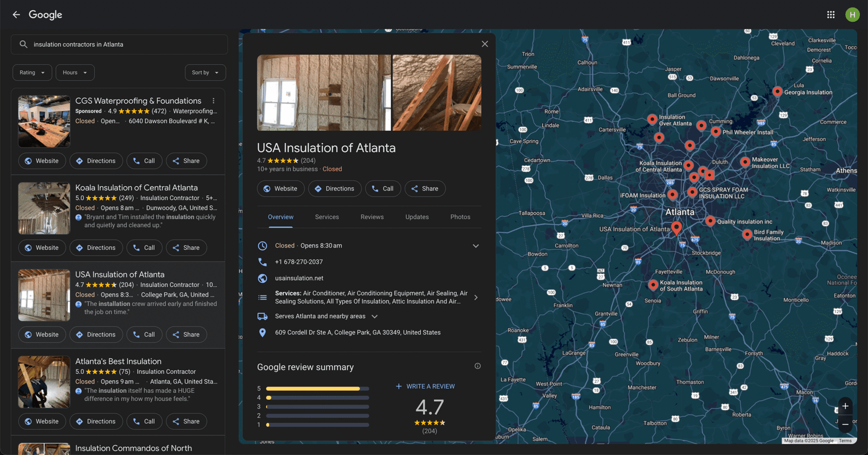Switch to the Services tab
868x455 pixels.
click(x=327, y=217)
